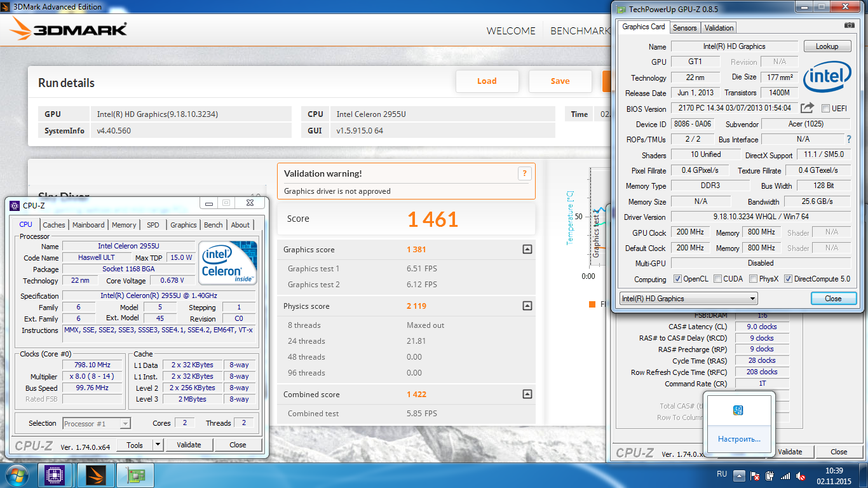
Task: Switch to the Validation tab in GPU-Z
Action: 719,28
